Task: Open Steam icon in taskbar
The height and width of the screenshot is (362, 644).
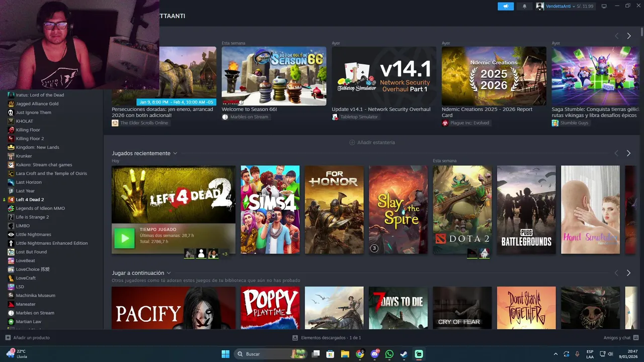Action: 404,354
